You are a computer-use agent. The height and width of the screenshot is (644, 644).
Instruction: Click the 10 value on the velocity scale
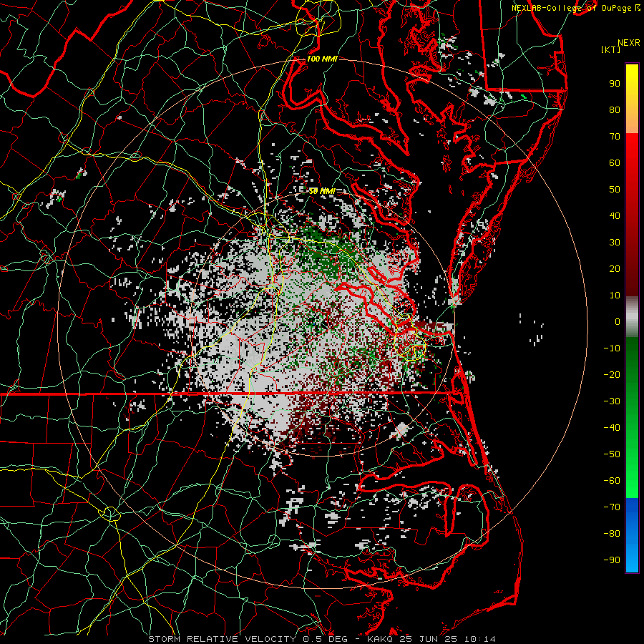(x=615, y=296)
